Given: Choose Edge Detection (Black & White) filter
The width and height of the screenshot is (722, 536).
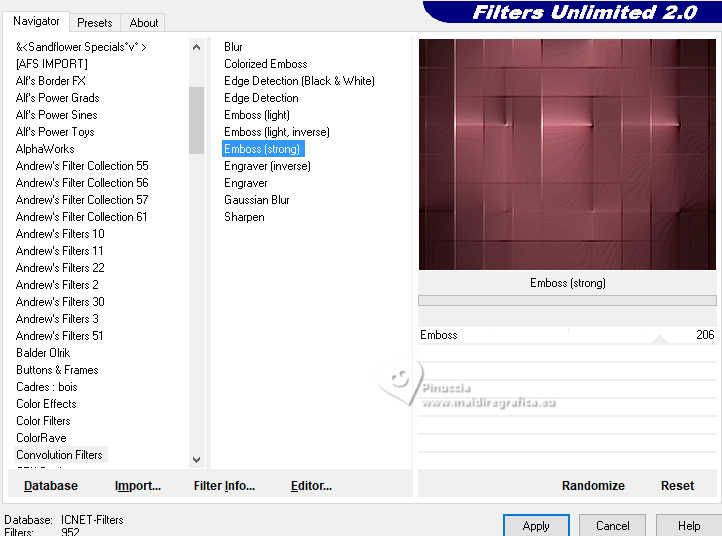Looking at the screenshot, I should (x=299, y=81).
